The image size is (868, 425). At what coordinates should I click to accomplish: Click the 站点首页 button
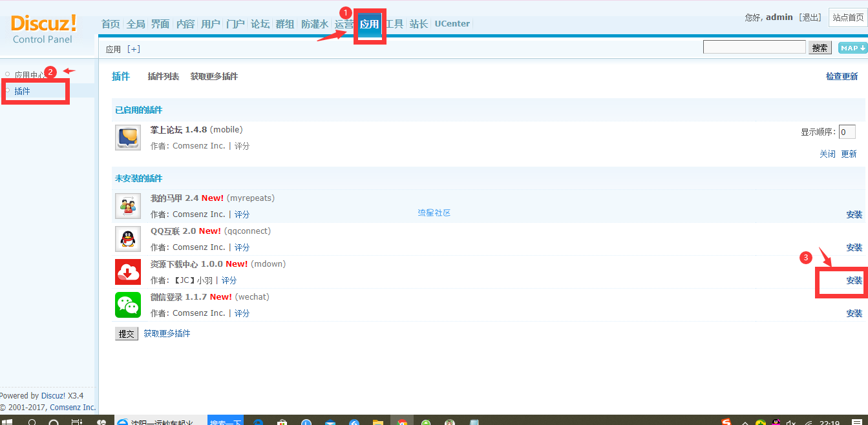[848, 17]
